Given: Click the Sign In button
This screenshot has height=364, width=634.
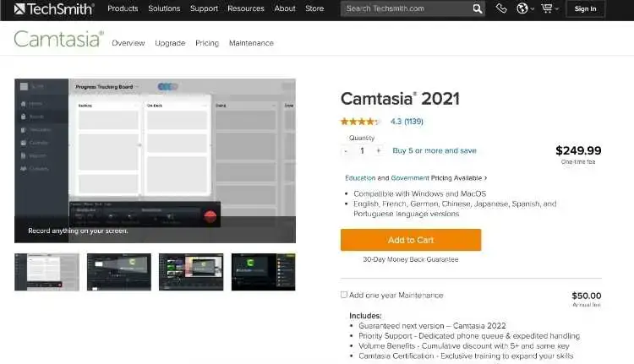Looking at the screenshot, I should 585,8.
